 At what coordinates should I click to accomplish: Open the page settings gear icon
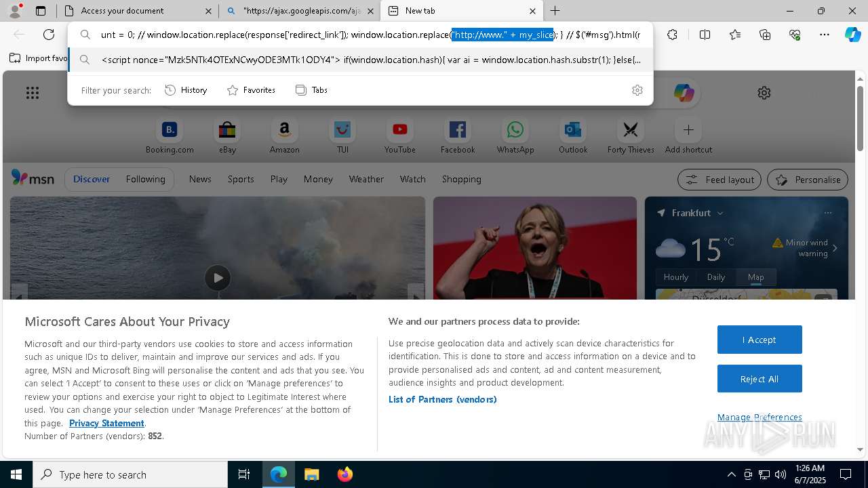[x=764, y=93]
